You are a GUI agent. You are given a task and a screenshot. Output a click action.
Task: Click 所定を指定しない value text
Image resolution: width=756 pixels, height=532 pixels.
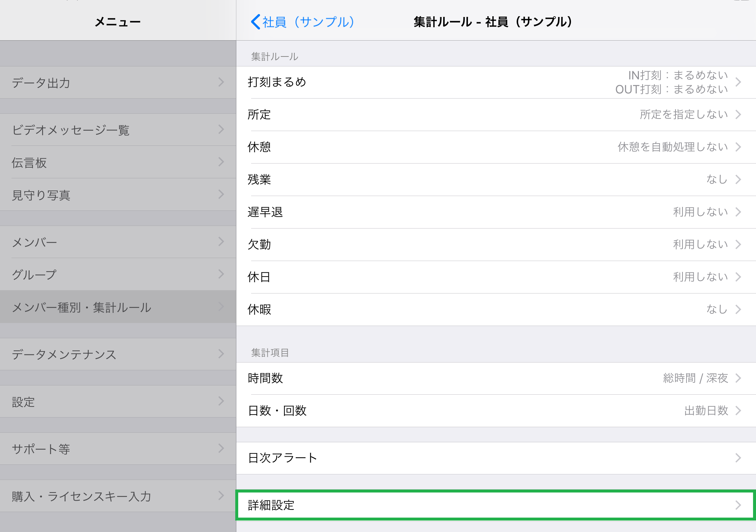point(684,114)
